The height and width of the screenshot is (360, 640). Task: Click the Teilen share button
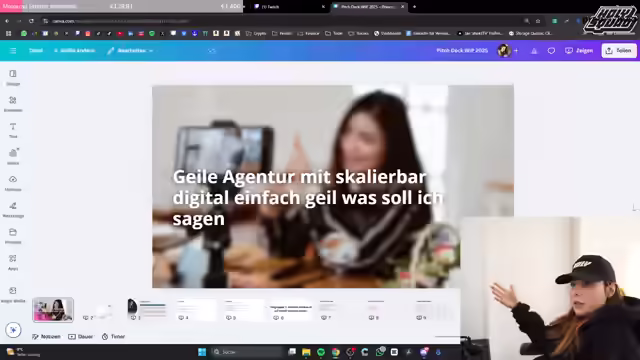point(619,51)
